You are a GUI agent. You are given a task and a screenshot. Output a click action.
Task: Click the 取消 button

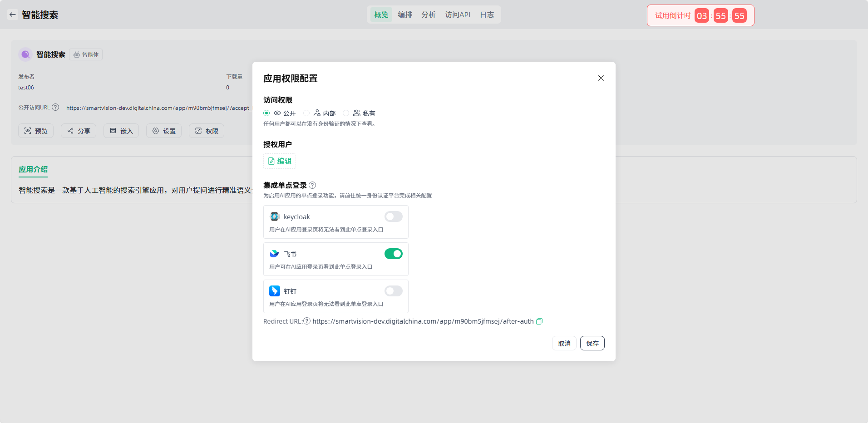tap(564, 343)
